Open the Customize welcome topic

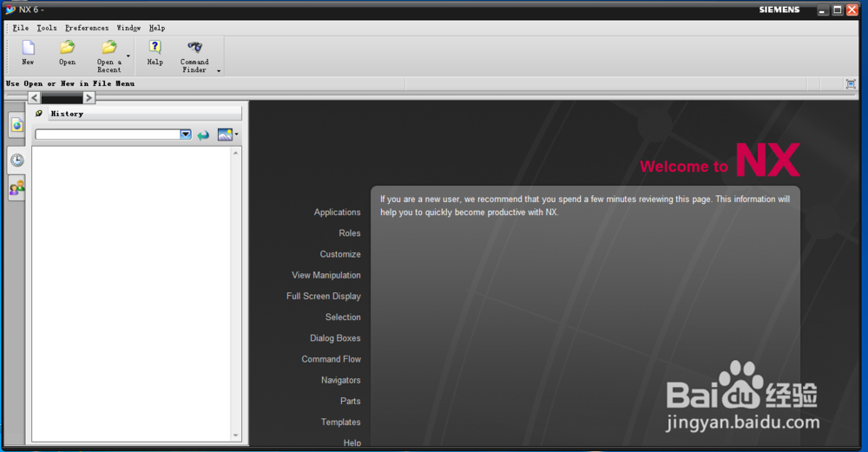tap(340, 254)
